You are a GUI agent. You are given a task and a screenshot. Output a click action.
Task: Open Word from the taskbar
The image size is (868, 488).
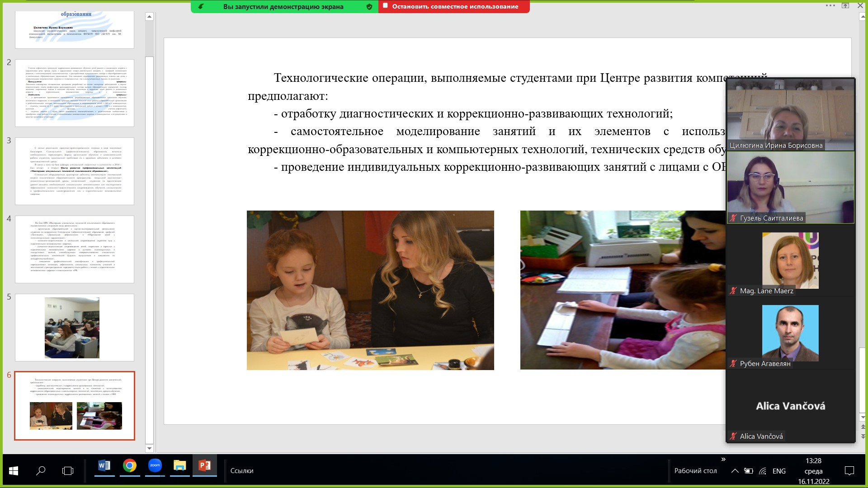104,466
